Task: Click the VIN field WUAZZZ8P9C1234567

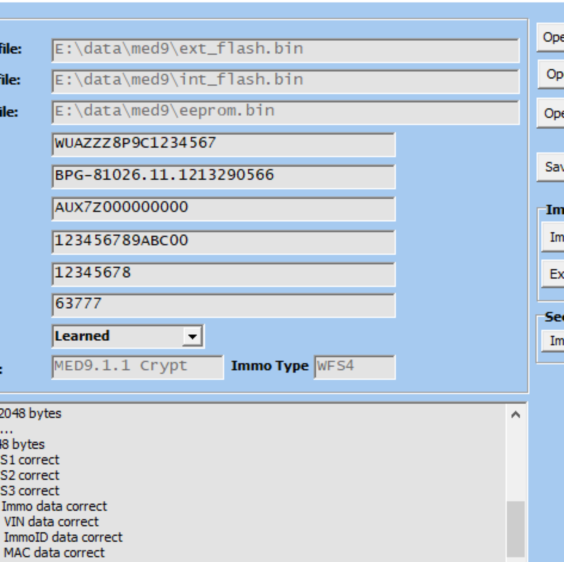Action: point(223,144)
